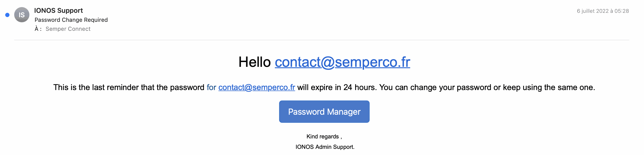
Task: Click the horizontal header separator line
Action: (x=322, y=40)
